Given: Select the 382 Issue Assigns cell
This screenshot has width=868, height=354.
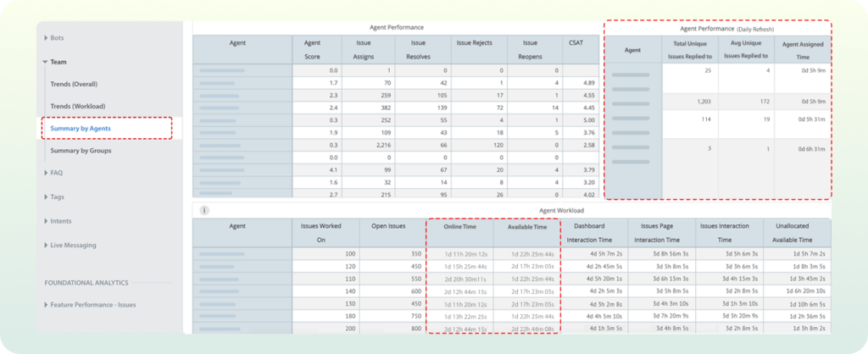Looking at the screenshot, I should [x=368, y=108].
